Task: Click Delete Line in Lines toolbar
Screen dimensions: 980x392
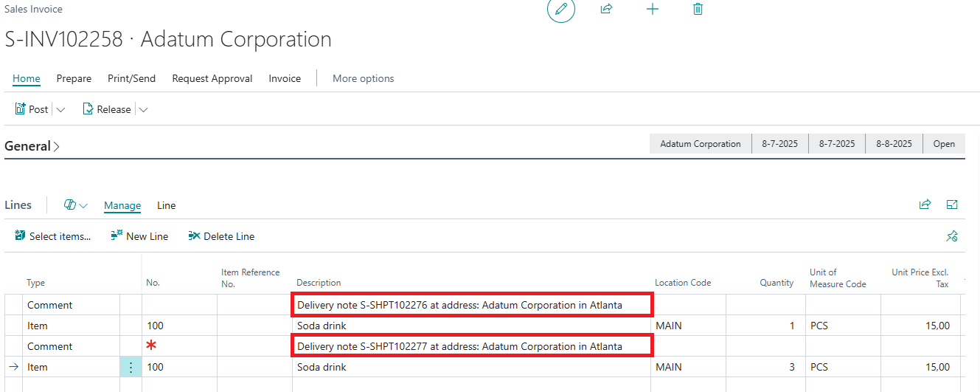Action: point(221,236)
